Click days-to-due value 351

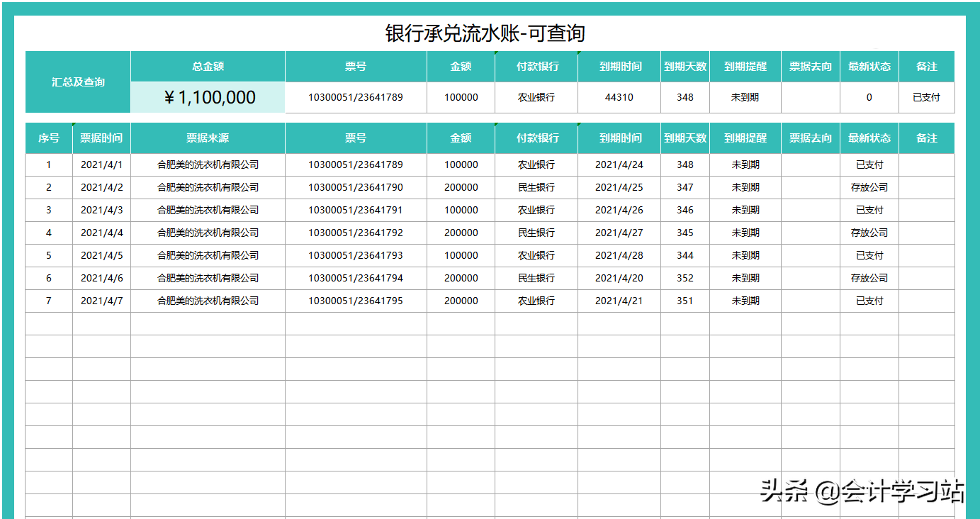coord(685,301)
